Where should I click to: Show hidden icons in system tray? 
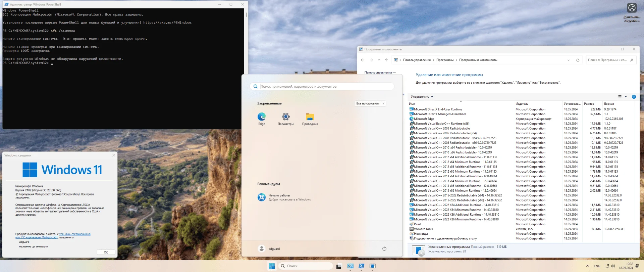tap(587, 266)
